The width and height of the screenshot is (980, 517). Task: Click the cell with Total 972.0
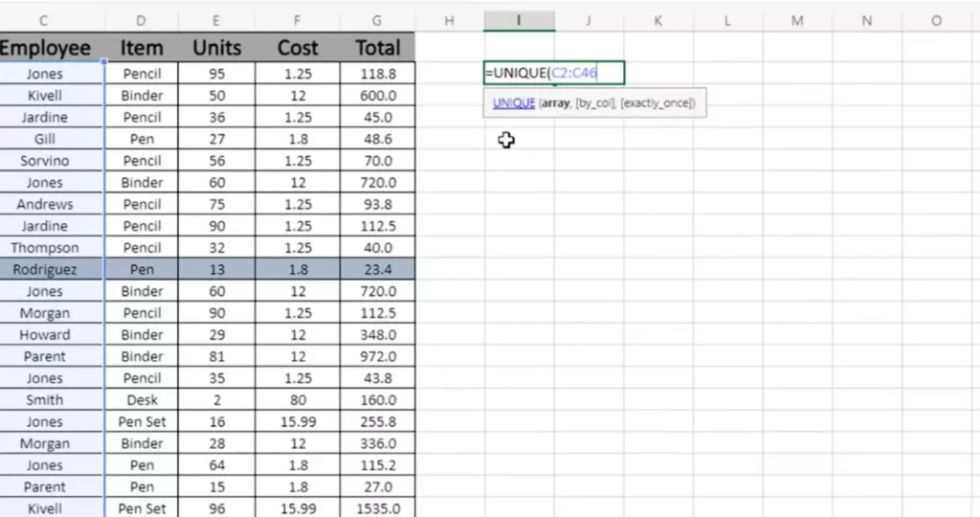[x=377, y=357]
